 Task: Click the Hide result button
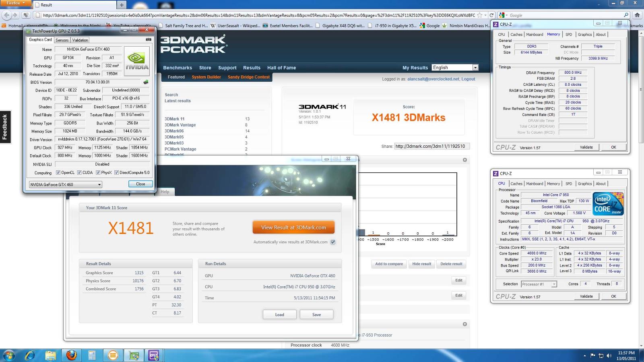coord(421,264)
